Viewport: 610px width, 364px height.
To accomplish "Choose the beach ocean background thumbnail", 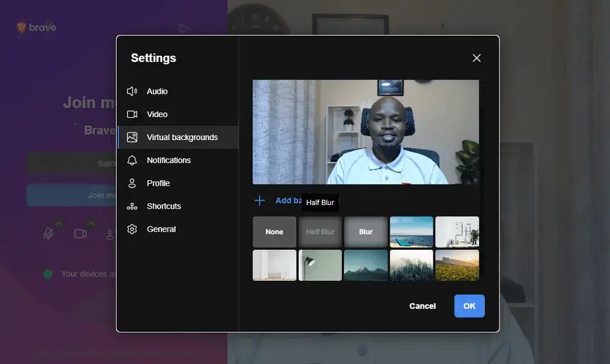I will 412,232.
